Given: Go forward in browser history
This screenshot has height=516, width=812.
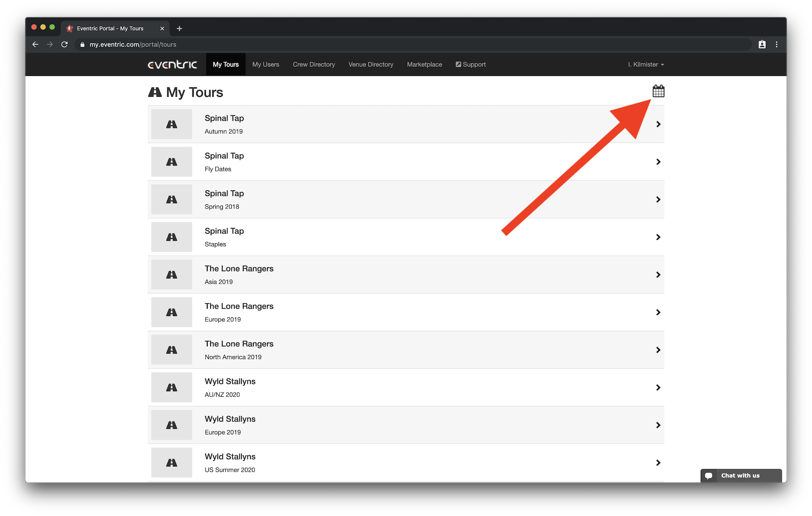Looking at the screenshot, I should coord(50,44).
